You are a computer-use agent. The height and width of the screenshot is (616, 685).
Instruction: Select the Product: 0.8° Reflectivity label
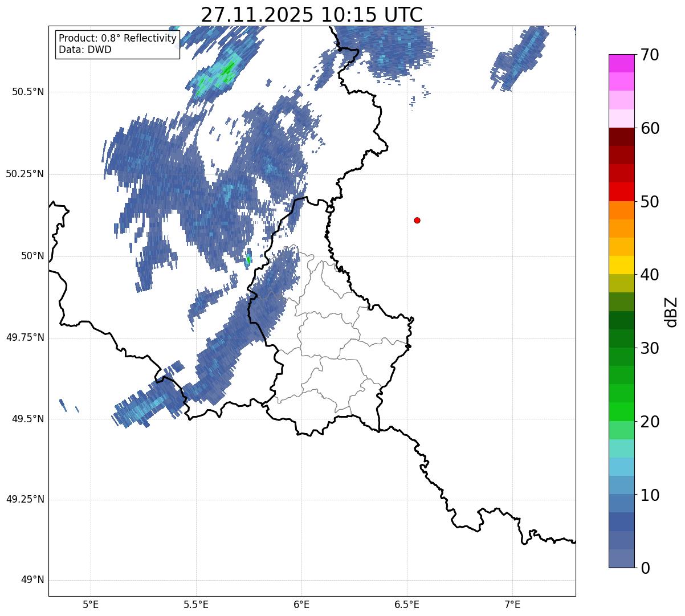(118, 38)
